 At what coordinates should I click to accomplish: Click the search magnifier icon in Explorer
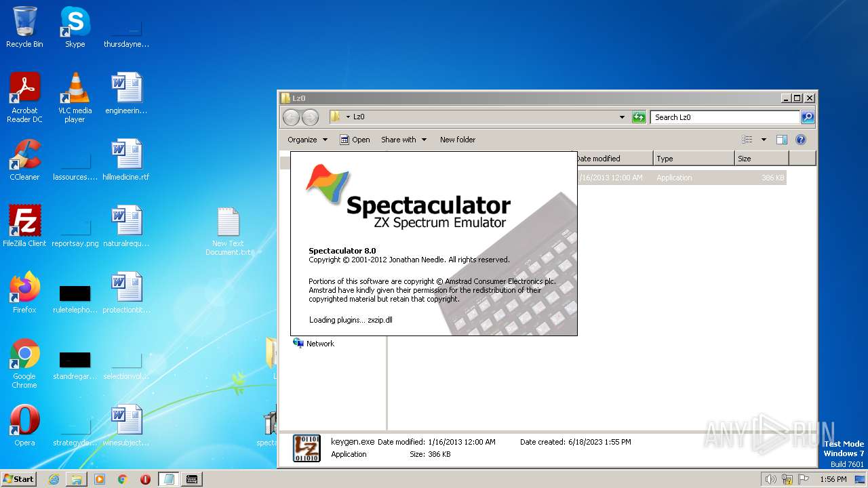click(808, 117)
